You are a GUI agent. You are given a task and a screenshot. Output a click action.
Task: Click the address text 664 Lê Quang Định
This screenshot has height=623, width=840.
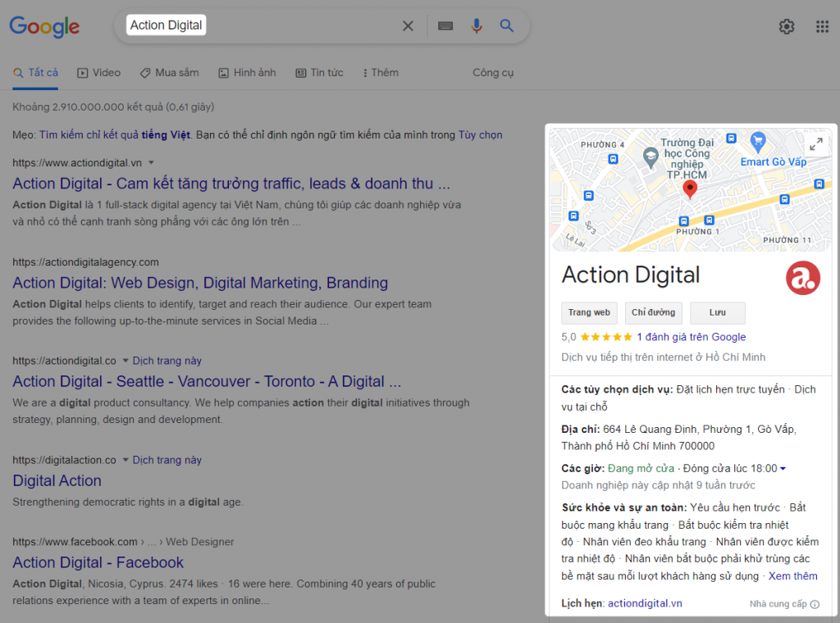[x=678, y=437]
